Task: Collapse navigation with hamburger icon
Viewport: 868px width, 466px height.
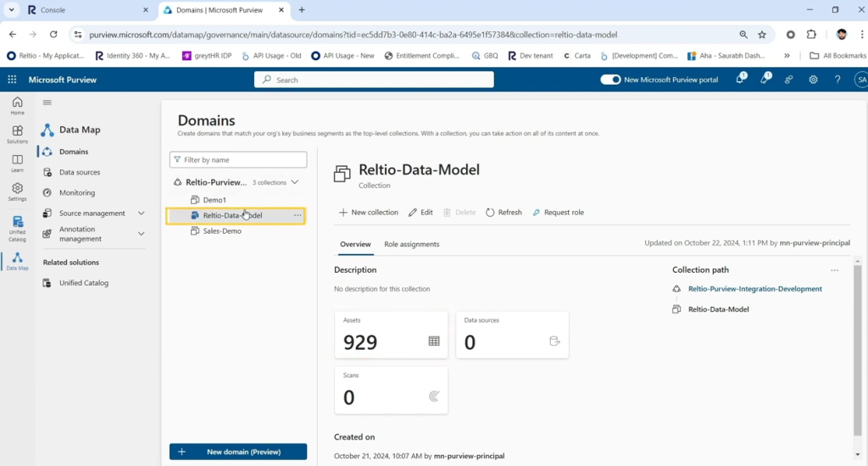Action: pos(47,103)
